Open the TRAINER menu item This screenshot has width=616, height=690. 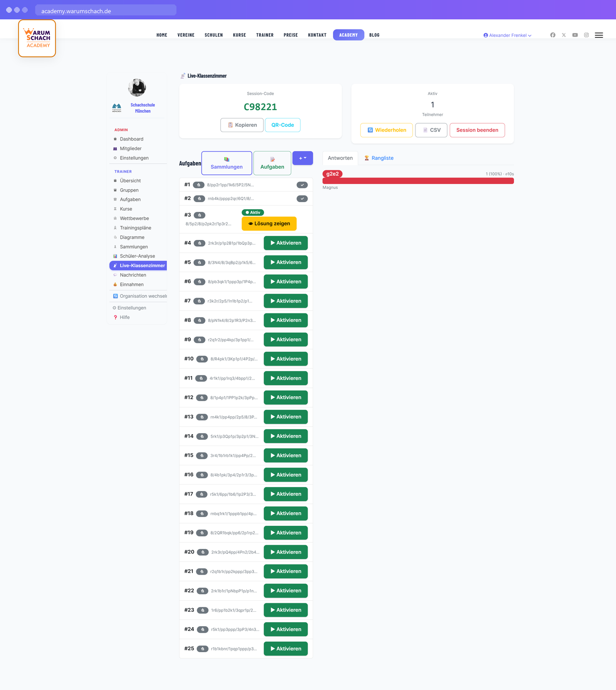265,35
